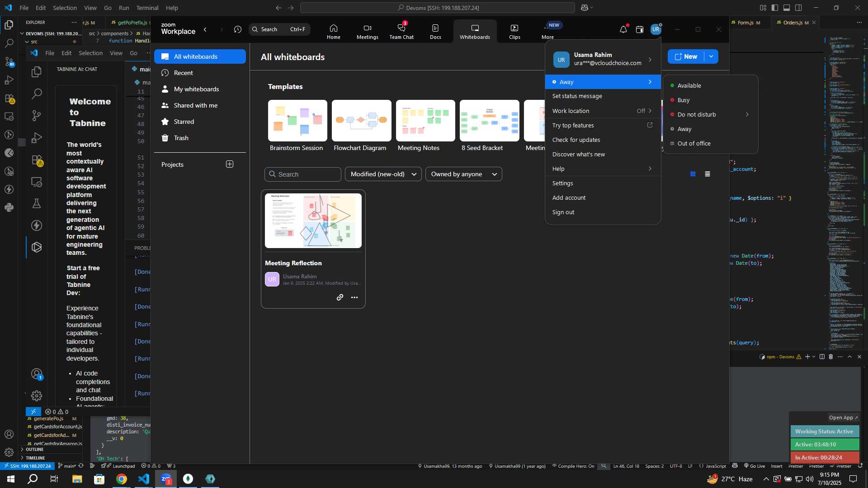Open Owned by anyone filter dropdown
This screenshot has height=488, width=868.
tap(464, 174)
